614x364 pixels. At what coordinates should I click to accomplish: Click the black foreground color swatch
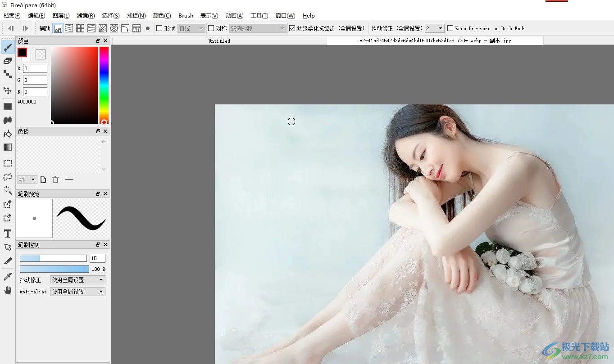22,53
